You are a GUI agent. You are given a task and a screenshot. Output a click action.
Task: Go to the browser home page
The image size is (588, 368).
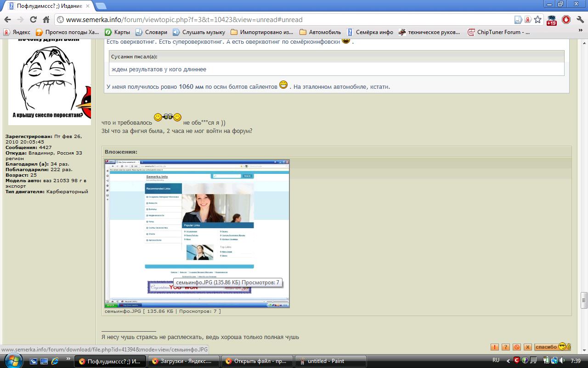46,20
